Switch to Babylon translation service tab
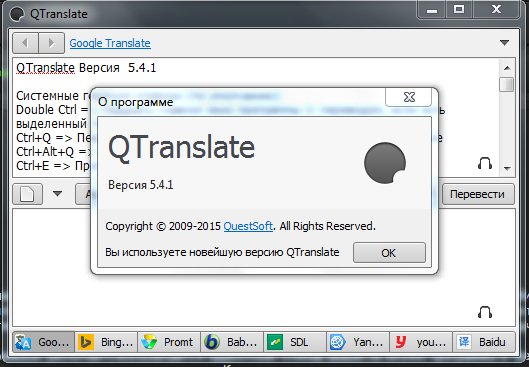Screen dimensions: 529x367 (232, 342)
